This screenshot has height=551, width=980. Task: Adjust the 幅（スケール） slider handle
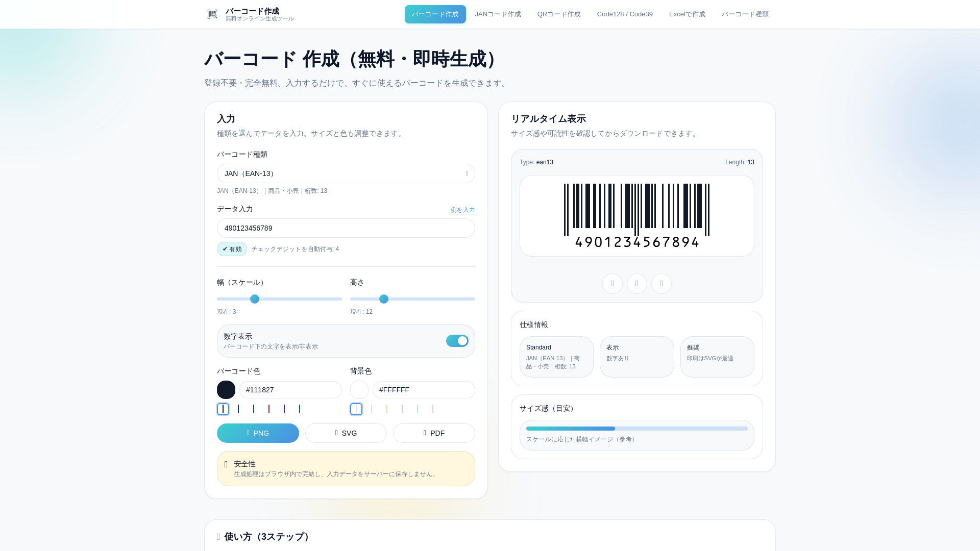[x=255, y=299]
